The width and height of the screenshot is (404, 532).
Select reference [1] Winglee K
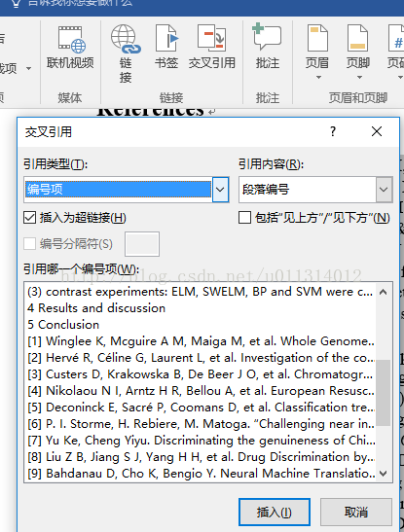pyautogui.click(x=201, y=341)
